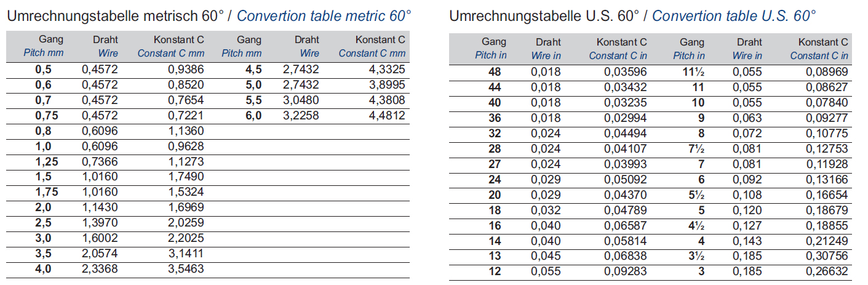Click constant value 0,03596
This screenshot has width=868, height=285.
click(x=626, y=72)
